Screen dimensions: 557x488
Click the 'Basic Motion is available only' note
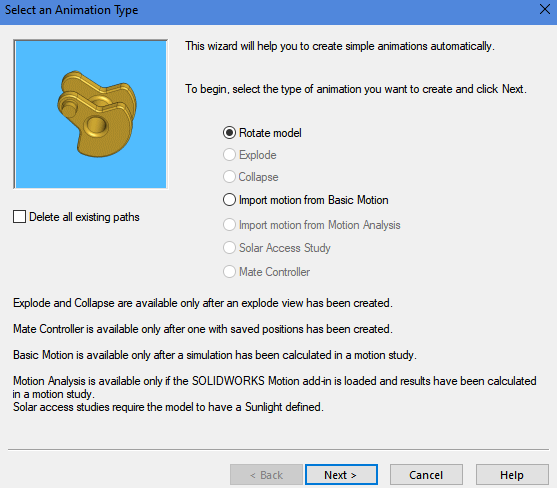[x=215, y=355]
